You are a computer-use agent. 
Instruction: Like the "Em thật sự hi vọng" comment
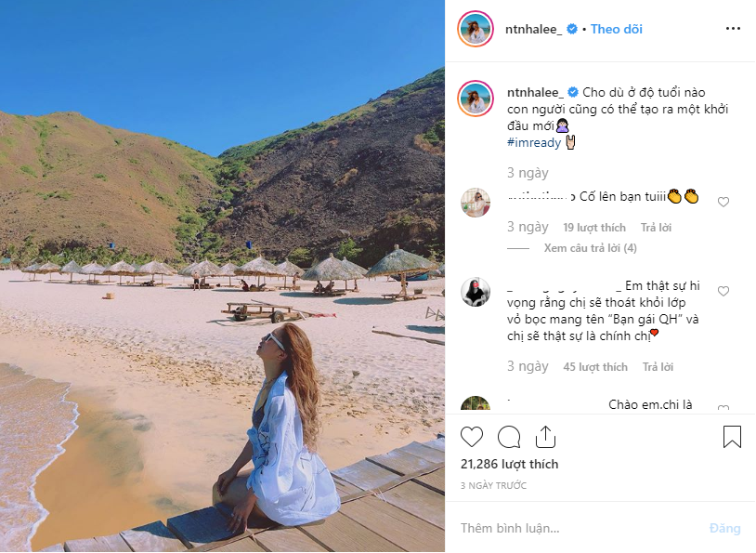click(723, 292)
